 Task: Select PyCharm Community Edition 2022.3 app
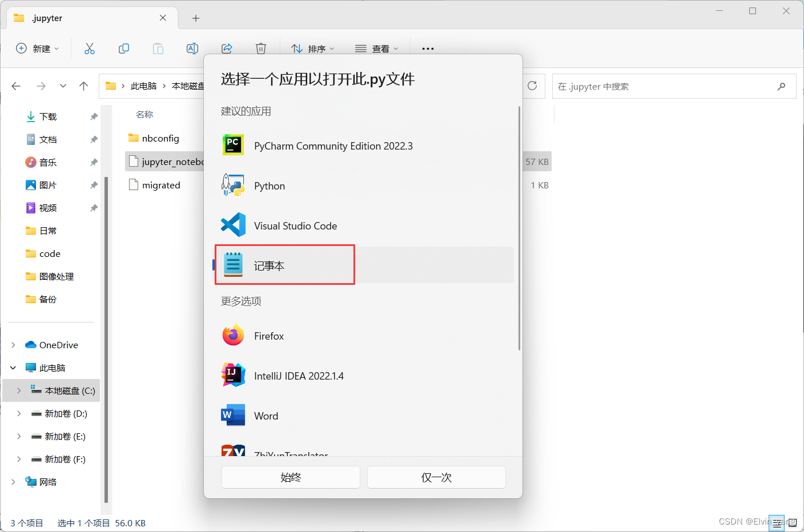click(x=364, y=146)
